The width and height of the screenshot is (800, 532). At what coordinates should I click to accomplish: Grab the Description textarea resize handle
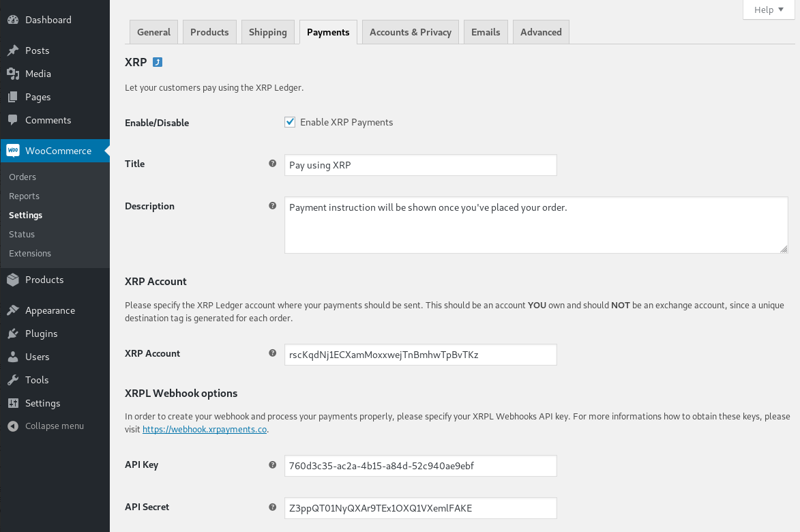pyautogui.click(x=784, y=249)
